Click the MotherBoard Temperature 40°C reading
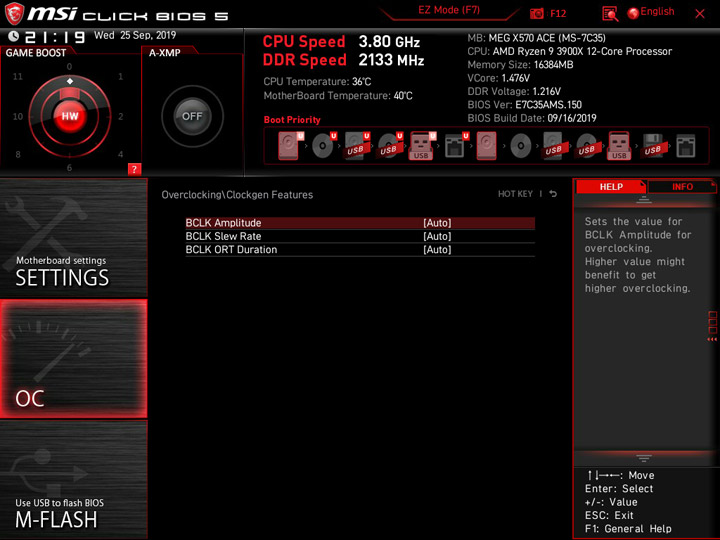 [x=338, y=96]
